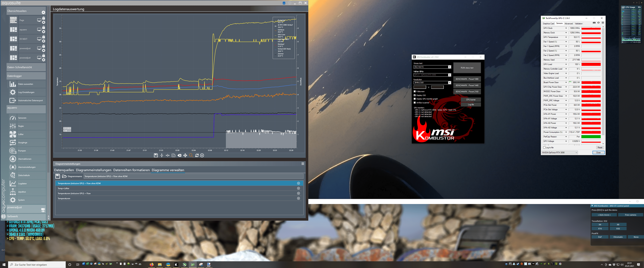Switch to Diagrammeinstellungen tab
The height and width of the screenshot is (268, 644).
click(x=94, y=170)
